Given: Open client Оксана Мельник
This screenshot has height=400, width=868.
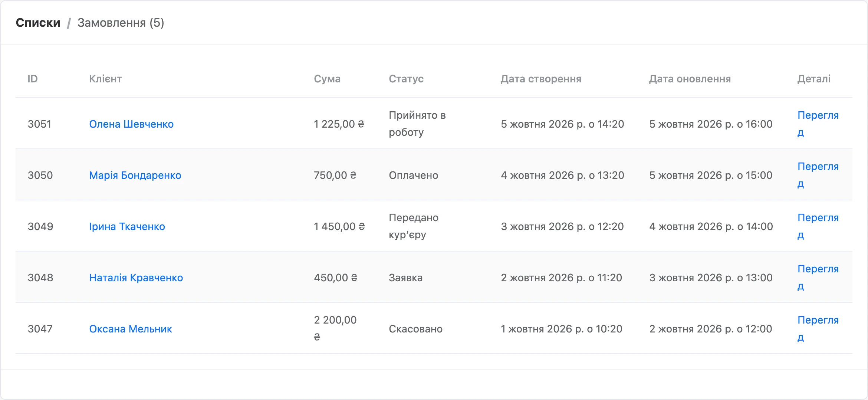Looking at the screenshot, I should 131,329.
